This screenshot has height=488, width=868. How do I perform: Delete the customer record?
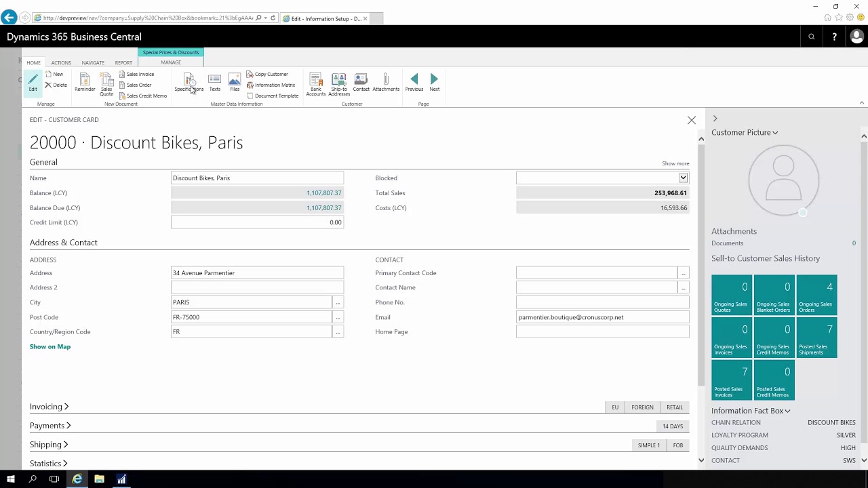point(56,85)
